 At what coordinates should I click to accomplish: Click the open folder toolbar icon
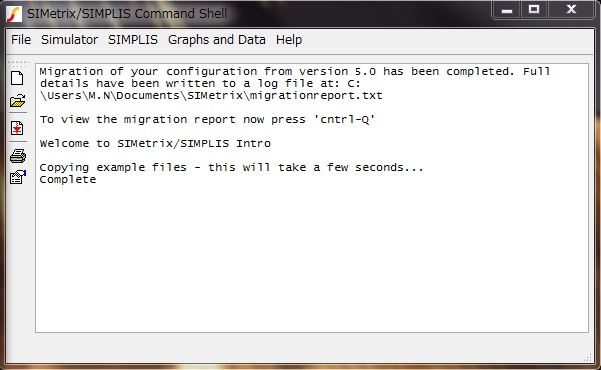click(18, 101)
